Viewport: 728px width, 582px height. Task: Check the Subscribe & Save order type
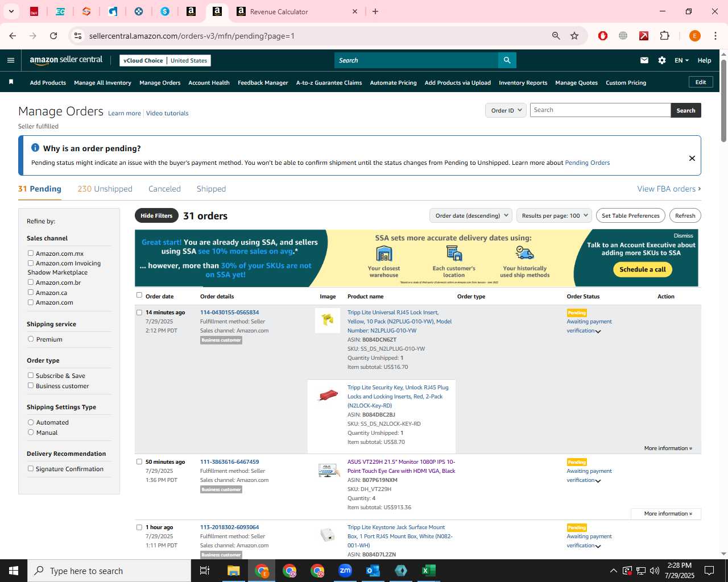pyautogui.click(x=31, y=376)
